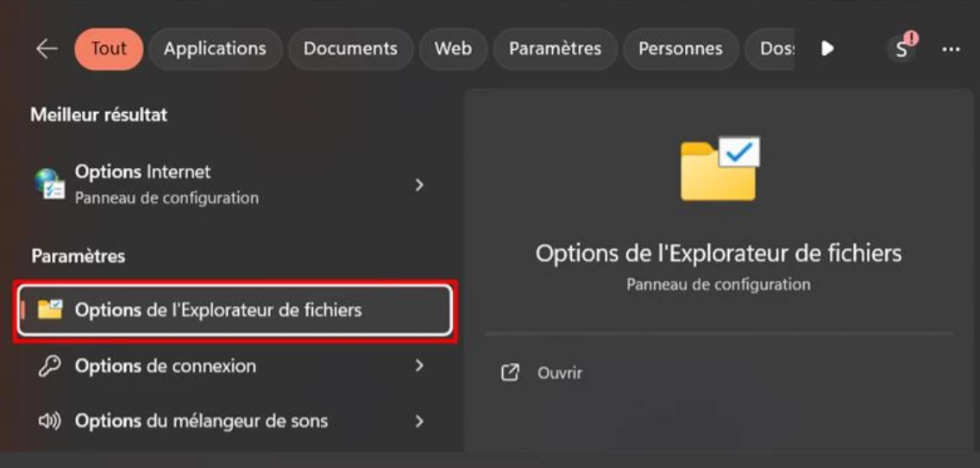Click the File Explorer Options folder icon

pos(50,309)
